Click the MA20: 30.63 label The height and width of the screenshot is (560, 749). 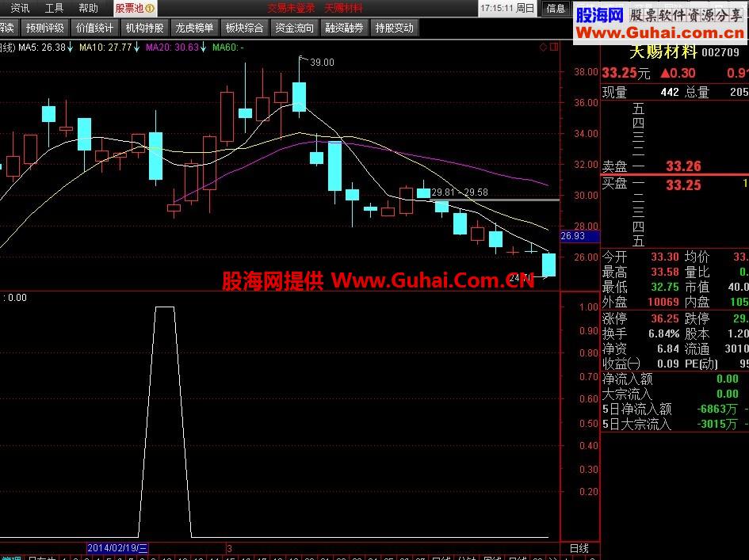click(172, 47)
